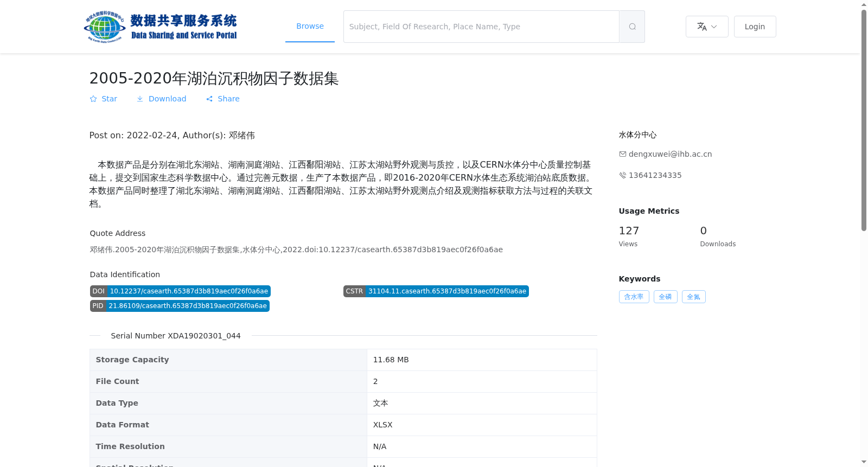Click the Download link
Image resolution: width=868 pixels, height=467 pixels.
[161, 99]
